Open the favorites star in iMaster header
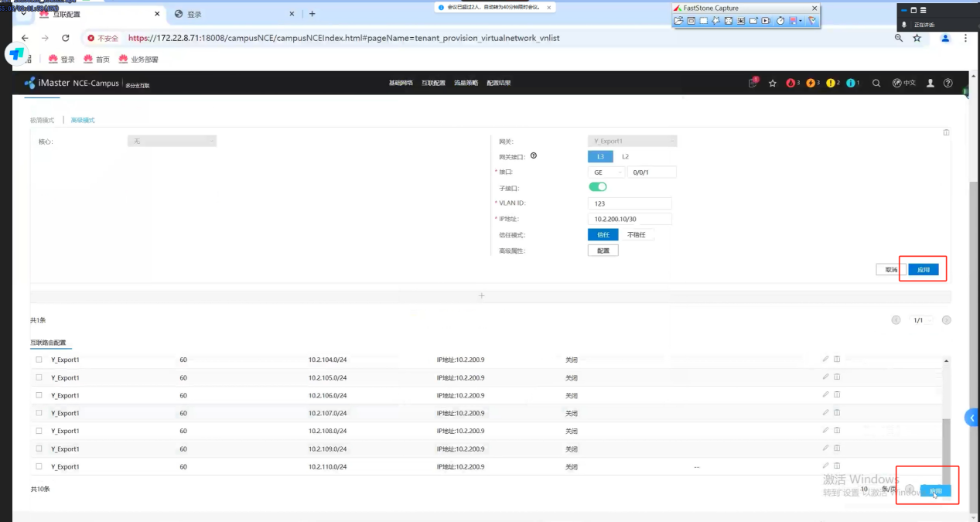980x522 pixels. coord(772,83)
